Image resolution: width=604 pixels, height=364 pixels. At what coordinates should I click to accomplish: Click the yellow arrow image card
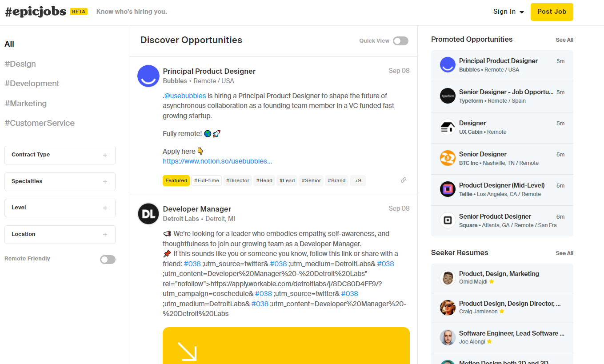286,346
